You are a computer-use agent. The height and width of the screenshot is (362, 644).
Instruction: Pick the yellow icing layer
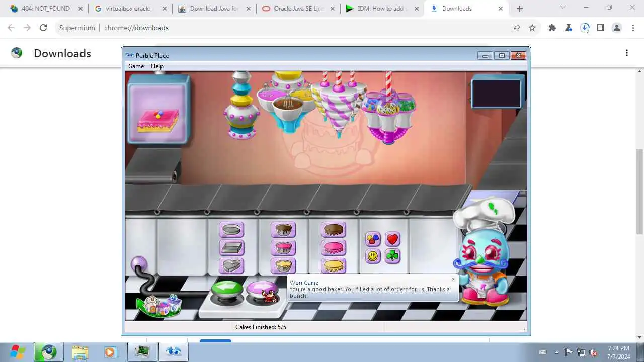point(334,265)
